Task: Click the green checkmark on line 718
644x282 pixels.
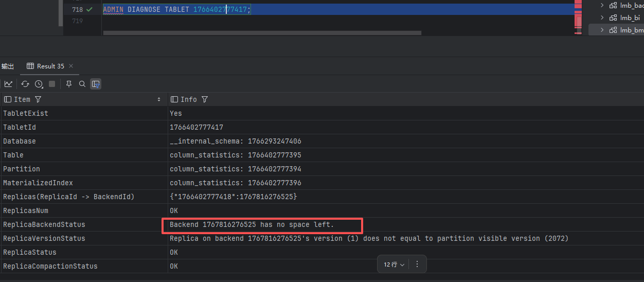Action: click(x=90, y=10)
